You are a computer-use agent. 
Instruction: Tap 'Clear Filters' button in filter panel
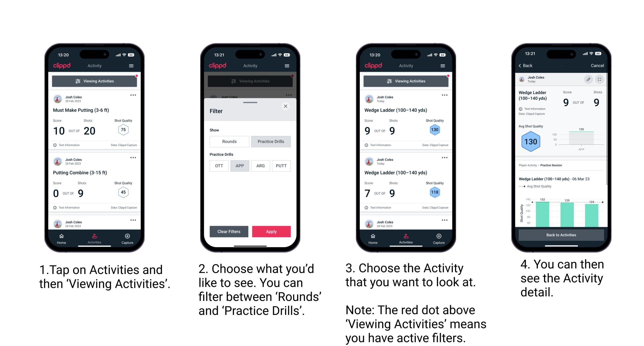[229, 231]
